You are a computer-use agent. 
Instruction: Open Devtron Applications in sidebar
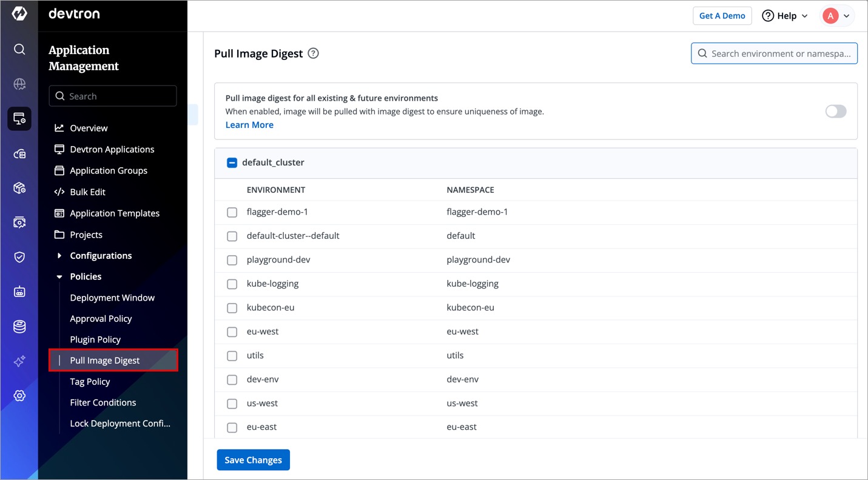click(x=112, y=149)
